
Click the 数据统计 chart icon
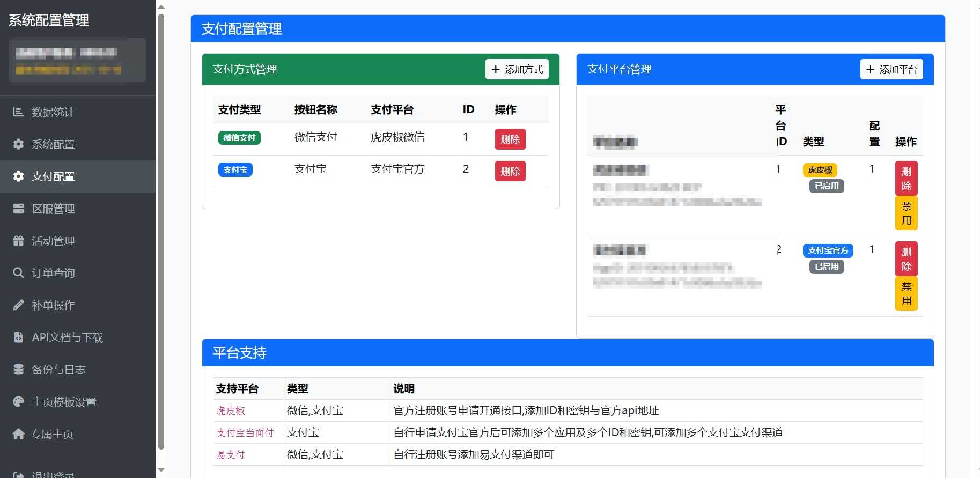(x=18, y=112)
